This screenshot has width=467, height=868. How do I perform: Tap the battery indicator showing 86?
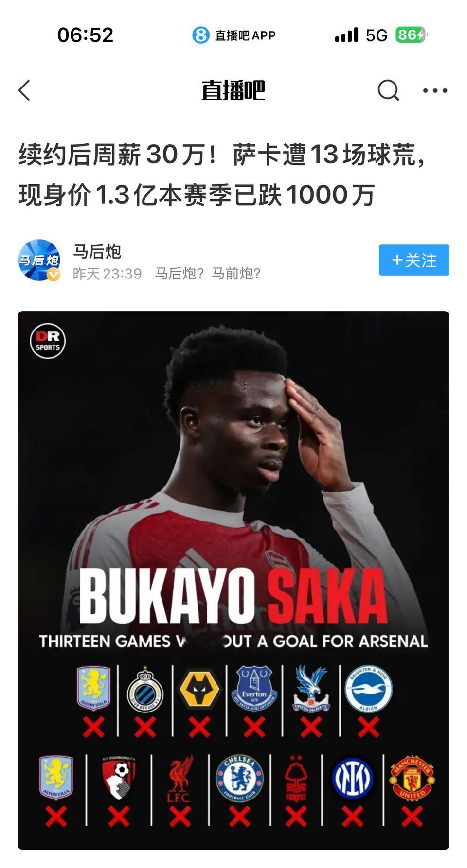pyautogui.click(x=411, y=35)
